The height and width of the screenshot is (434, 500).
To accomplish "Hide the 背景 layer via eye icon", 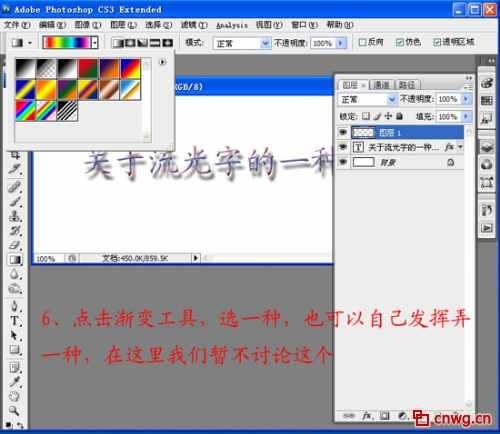I will tap(343, 162).
